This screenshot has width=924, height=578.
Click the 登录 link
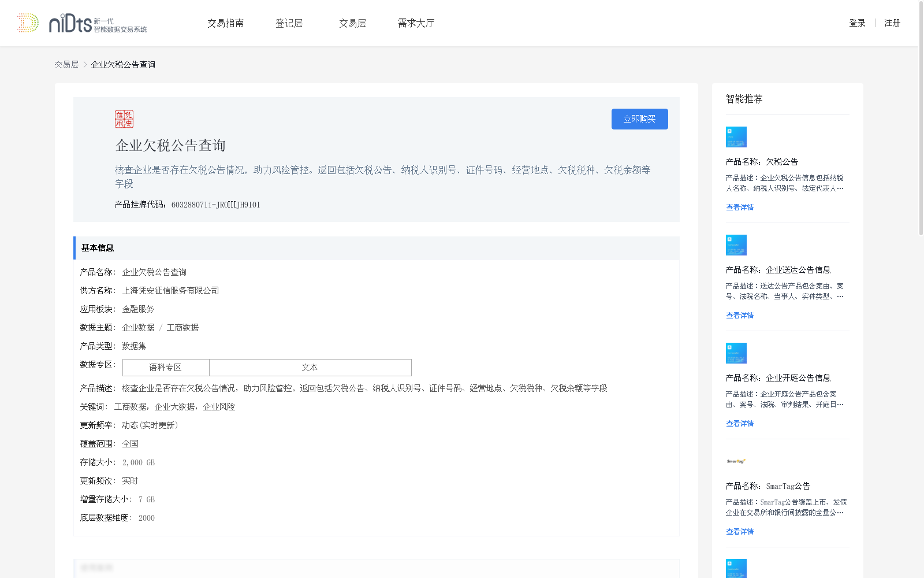coord(857,23)
